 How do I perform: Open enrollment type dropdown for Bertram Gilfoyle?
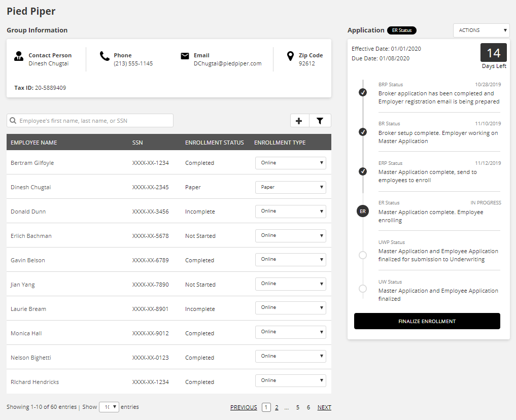click(291, 163)
